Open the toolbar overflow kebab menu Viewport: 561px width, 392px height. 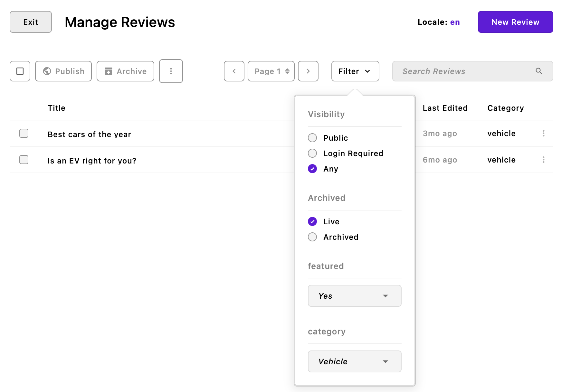171,71
